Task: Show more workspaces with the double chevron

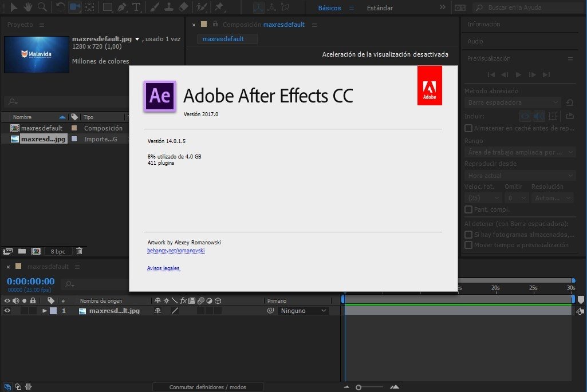Action: (x=443, y=7)
